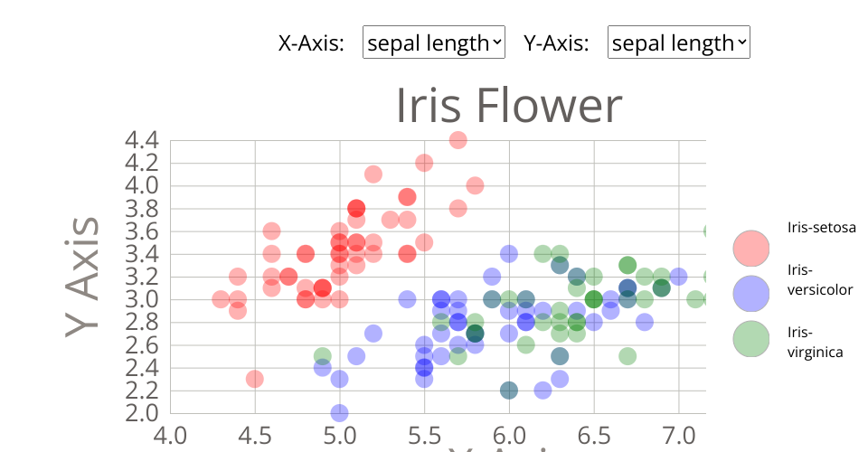Select the leftmost red point at x 4.3
This screenshot has height=452, width=868.
[x=221, y=299]
